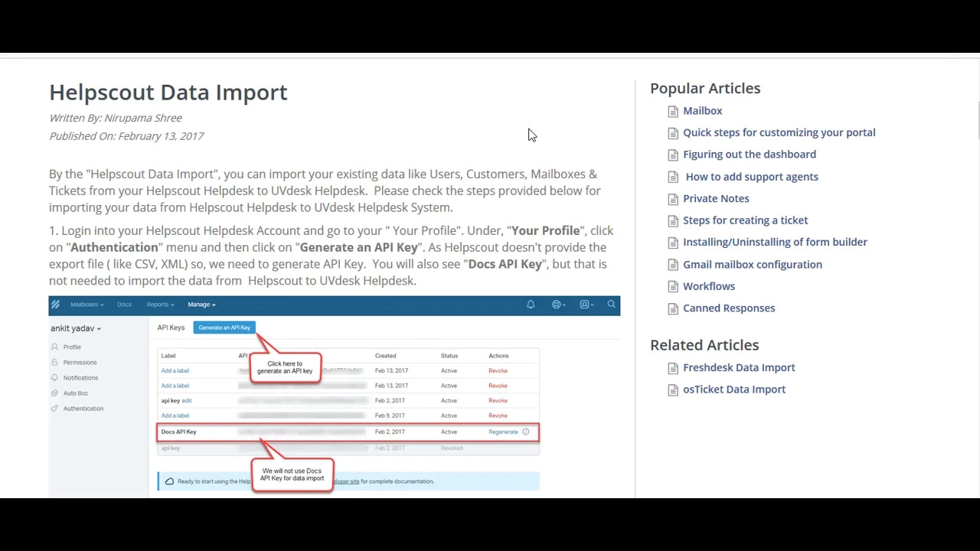Click the document icon beside Workflows
The width and height of the screenshot is (980, 551).
[x=673, y=286]
